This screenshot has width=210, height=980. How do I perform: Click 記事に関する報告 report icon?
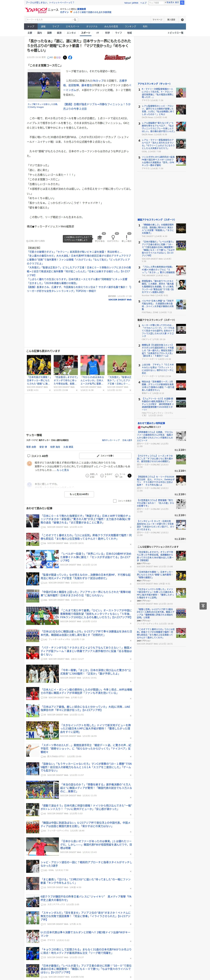(x=35, y=241)
